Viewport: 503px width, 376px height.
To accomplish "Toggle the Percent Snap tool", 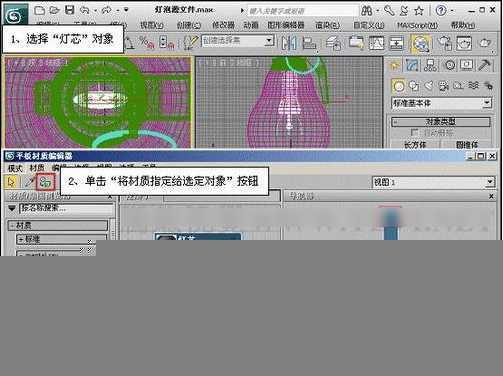I will (x=146, y=43).
